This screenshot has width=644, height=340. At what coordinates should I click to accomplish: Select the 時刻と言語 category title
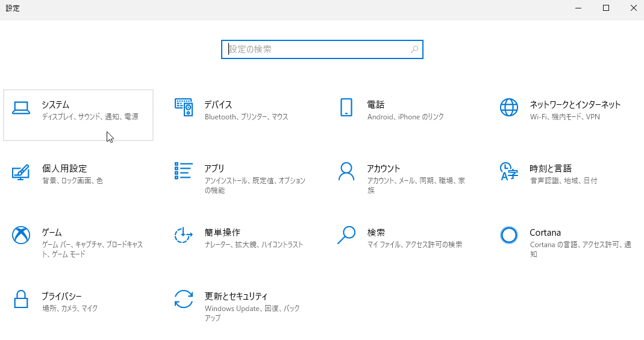click(x=551, y=169)
